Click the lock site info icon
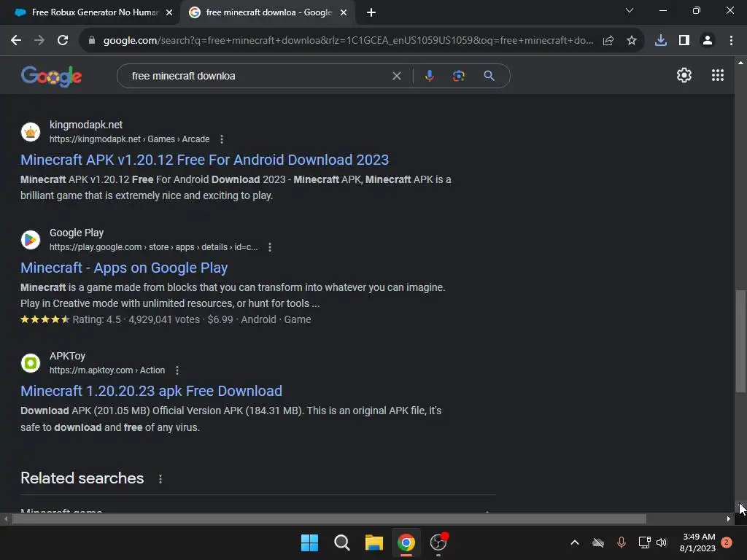747x560 pixels. 92,41
